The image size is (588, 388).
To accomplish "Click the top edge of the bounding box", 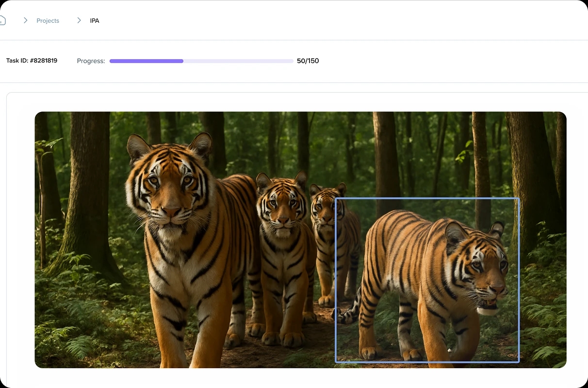I will click(x=427, y=198).
